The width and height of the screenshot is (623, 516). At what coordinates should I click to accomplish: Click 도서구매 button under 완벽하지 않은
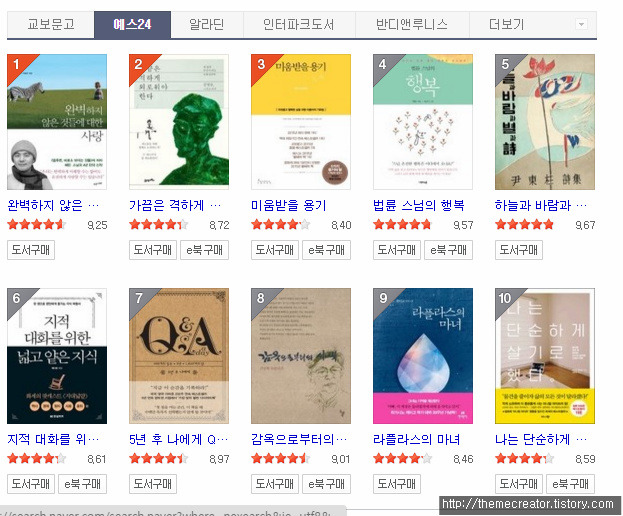[31, 250]
